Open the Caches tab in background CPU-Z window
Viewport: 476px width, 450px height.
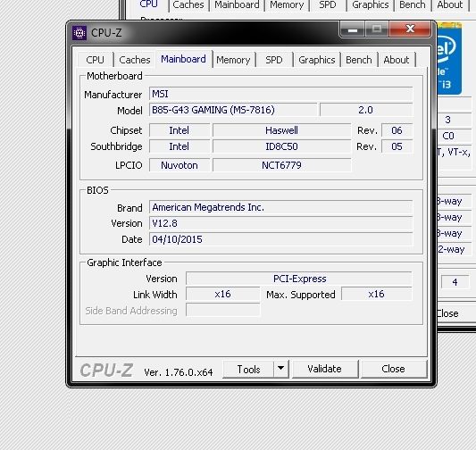tap(188, 4)
